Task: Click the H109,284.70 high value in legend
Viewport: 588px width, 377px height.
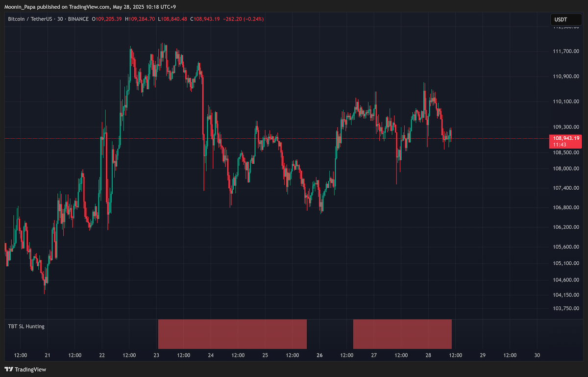Action: 140,19
